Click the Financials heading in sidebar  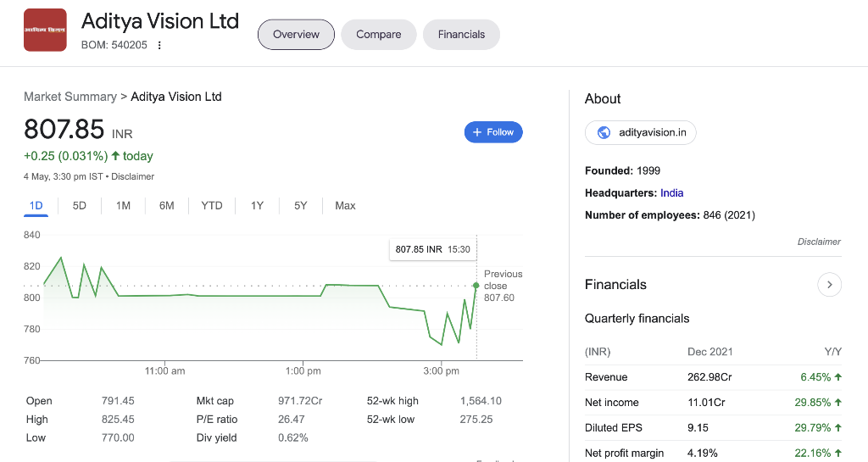(x=615, y=284)
